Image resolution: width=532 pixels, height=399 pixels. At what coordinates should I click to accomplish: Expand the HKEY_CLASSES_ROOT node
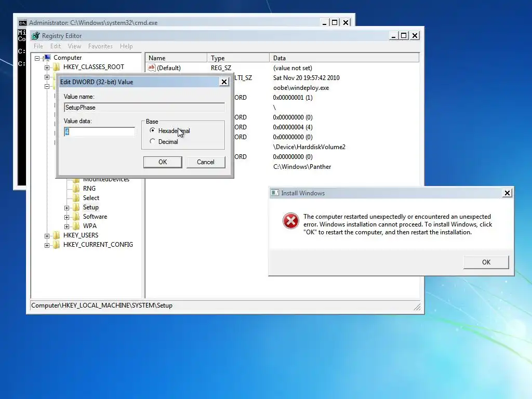47,68
